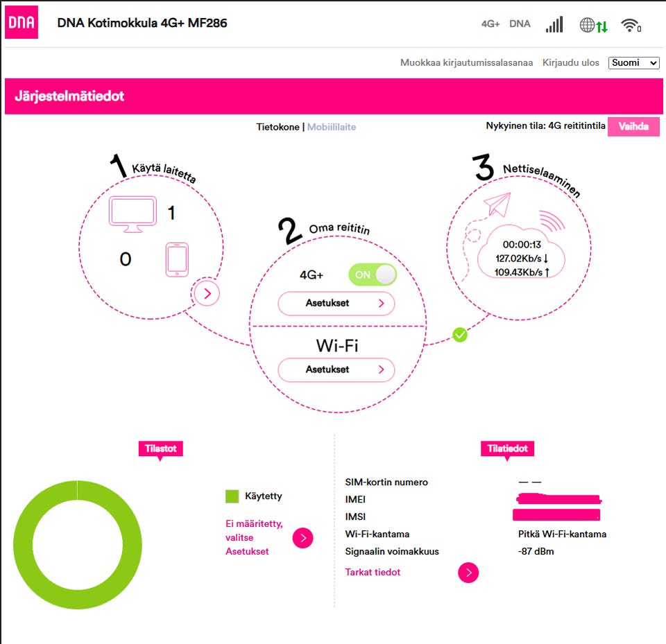Click the DNA Kotimokkula 4G+ MF286 title
Image resolution: width=666 pixels, height=644 pixels.
(x=142, y=23)
